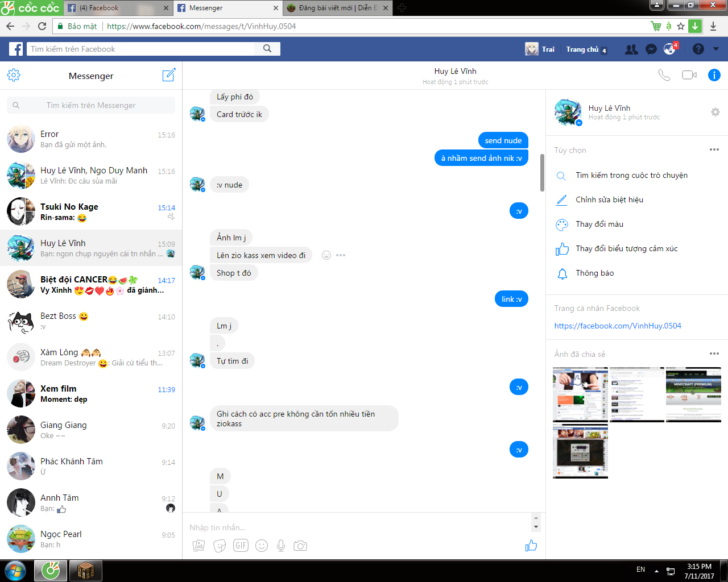728x582 pixels.
Task: Open the Tsuki No Kage conversation
Action: click(91, 212)
